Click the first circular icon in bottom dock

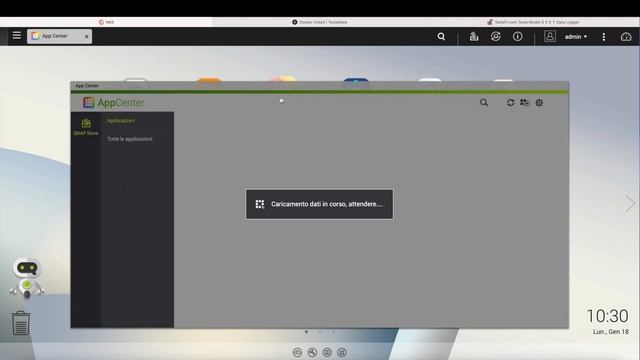[x=297, y=352]
